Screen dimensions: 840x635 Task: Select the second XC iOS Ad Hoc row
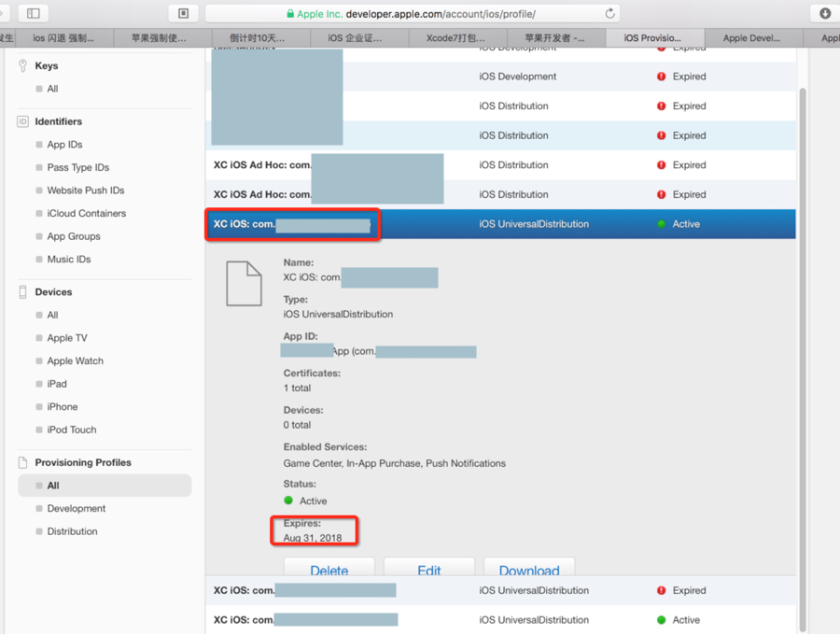click(500, 194)
